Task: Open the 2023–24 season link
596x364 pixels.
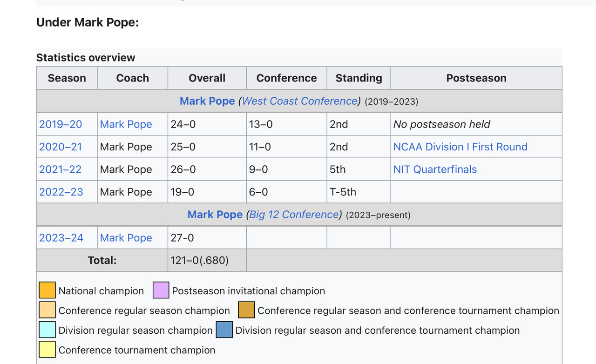Action: click(61, 238)
